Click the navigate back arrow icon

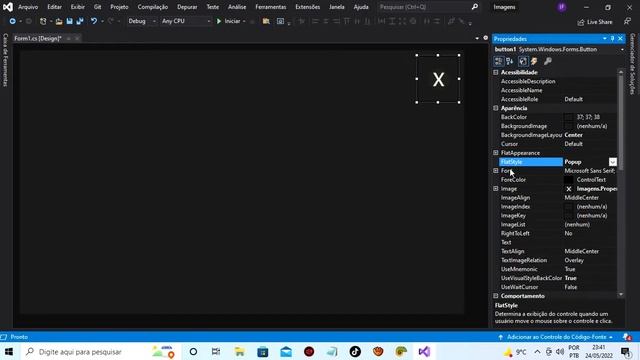[x=13, y=21]
